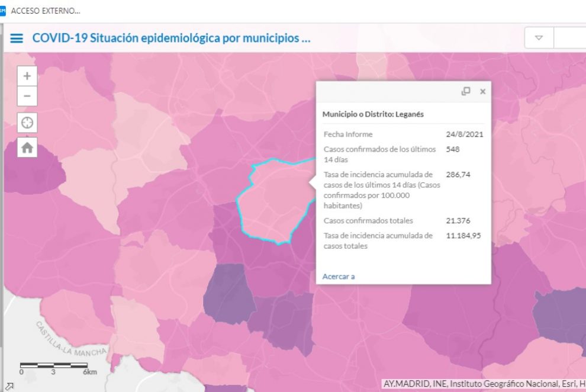Click the COVID-19 Situación epidemiológica title
Screen dimensions: 586x392
(171, 38)
